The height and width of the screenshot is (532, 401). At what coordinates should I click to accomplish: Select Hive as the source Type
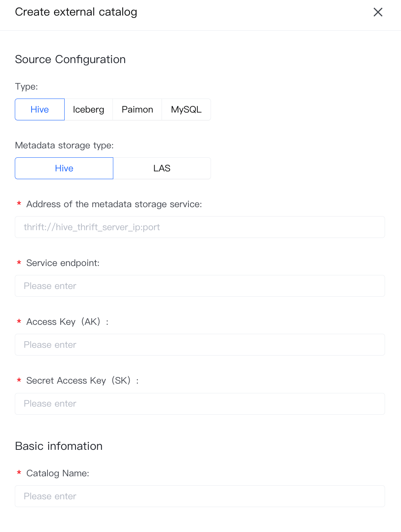pyautogui.click(x=40, y=109)
